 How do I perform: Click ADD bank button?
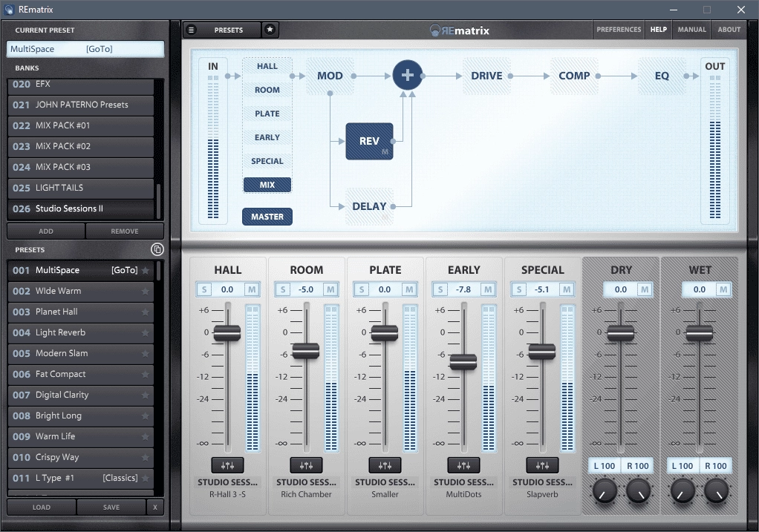pyautogui.click(x=46, y=231)
